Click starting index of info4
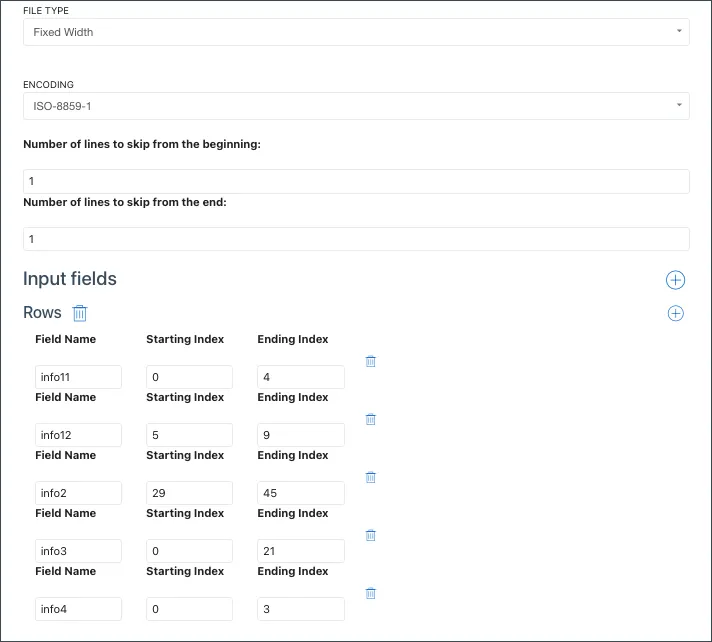 [189, 609]
